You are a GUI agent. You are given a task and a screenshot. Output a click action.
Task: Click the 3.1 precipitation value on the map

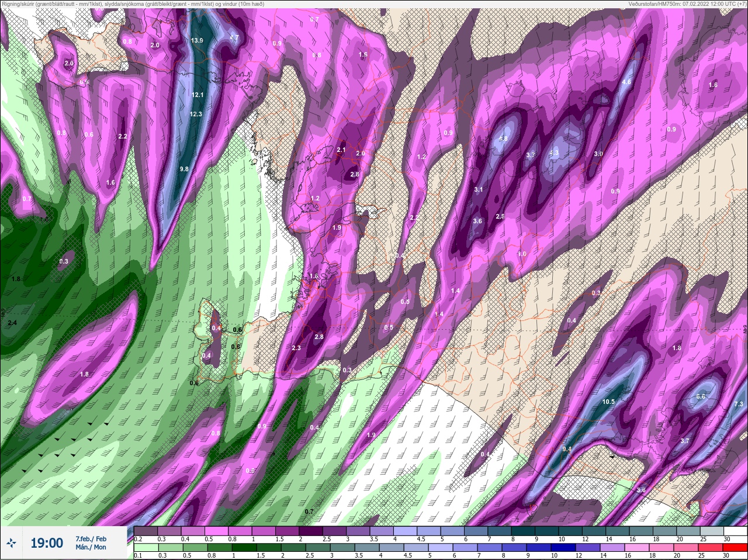click(479, 189)
